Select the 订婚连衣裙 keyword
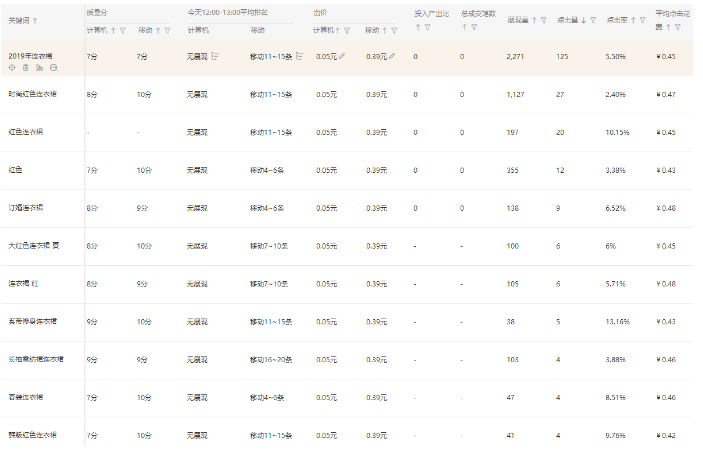The height and width of the screenshot is (461, 703). click(x=26, y=207)
